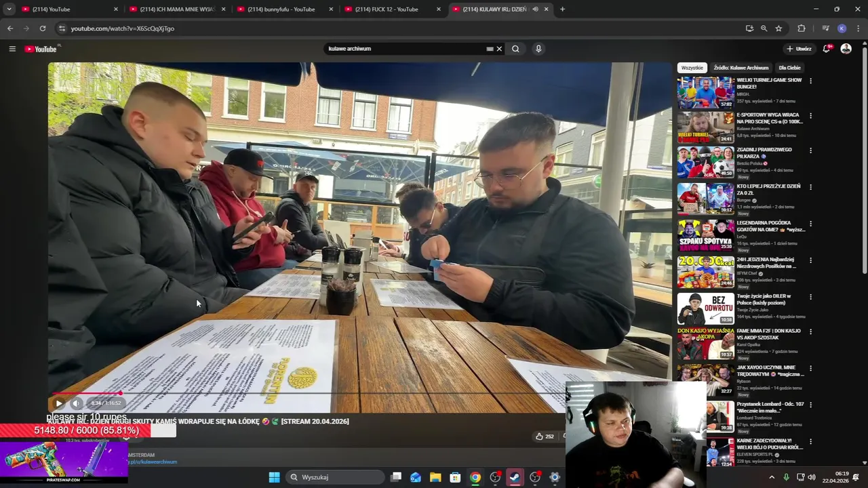Open the zoom magnifier icon in address bar

(764, 28)
